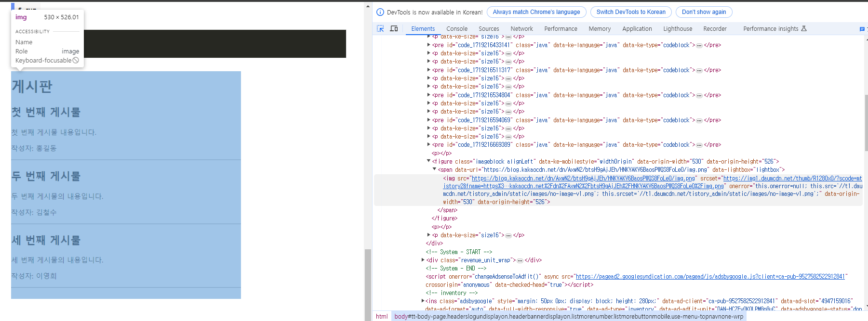
Task: Select the System - START comment line
Action: point(458,252)
